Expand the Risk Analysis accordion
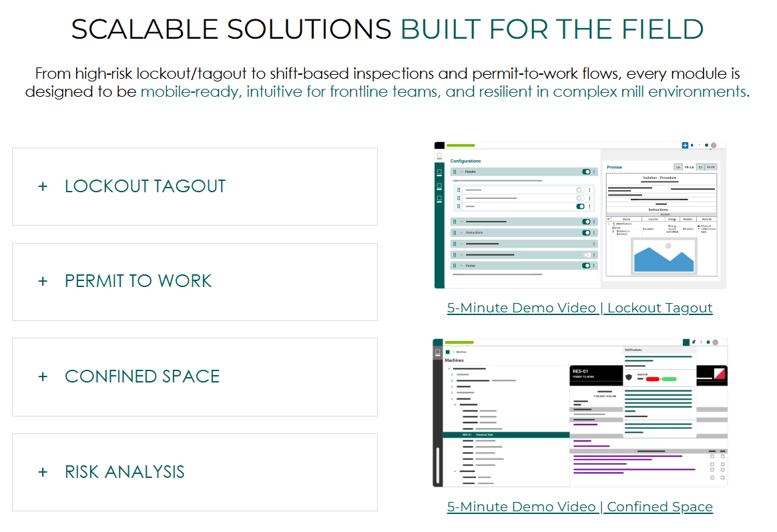 pyautogui.click(x=194, y=472)
